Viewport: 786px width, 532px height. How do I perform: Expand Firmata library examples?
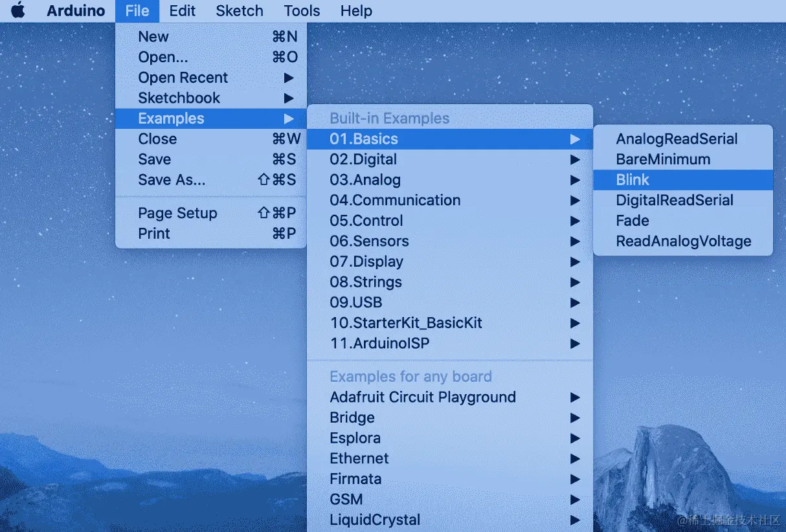(450, 479)
